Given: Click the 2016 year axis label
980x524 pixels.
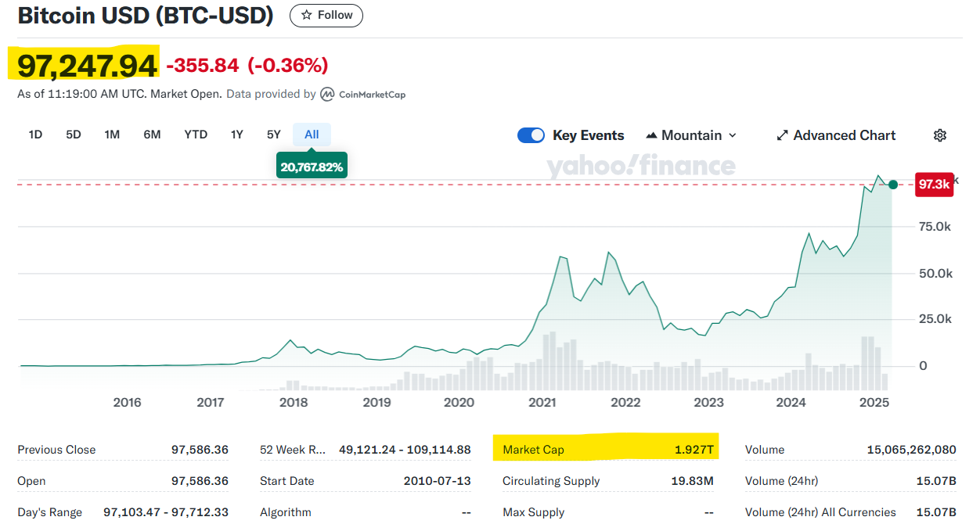Looking at the screenshot, I should point(127,402).
